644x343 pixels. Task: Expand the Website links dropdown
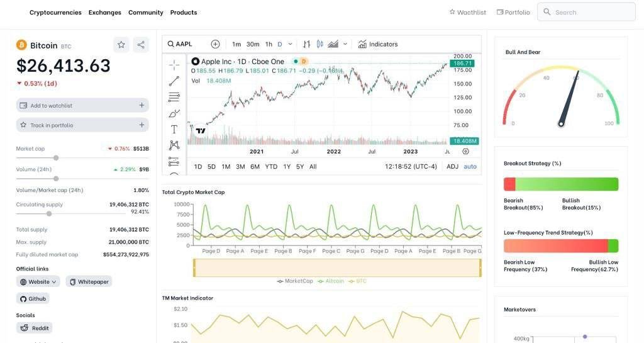click(x=38, y=282)
